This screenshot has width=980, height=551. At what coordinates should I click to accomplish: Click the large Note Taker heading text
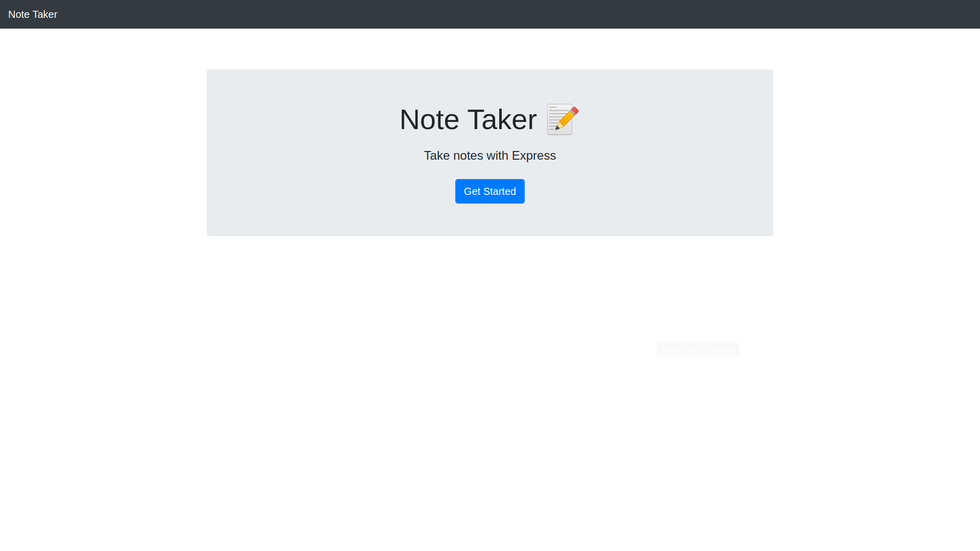468,119
